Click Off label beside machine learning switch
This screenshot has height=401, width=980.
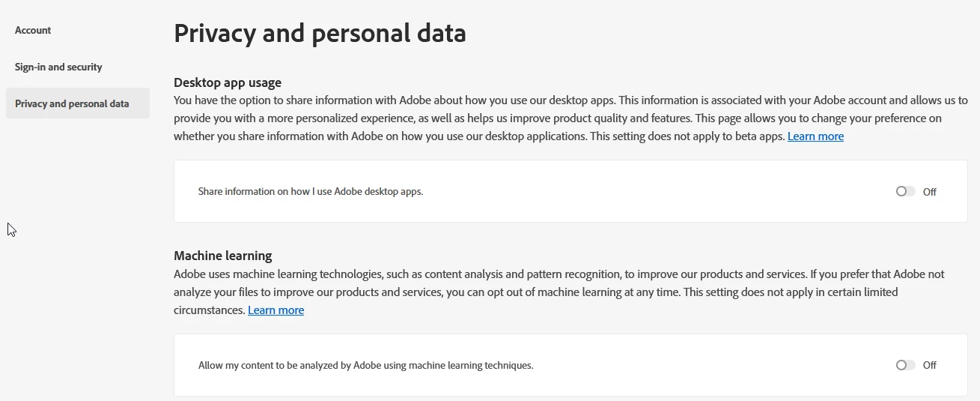(929, 366)
